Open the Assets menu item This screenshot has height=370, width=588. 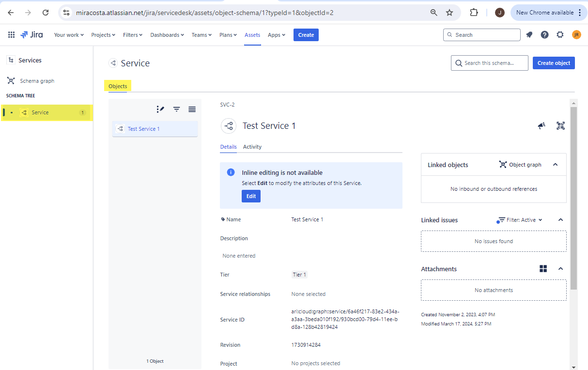[x=252, y=35]
